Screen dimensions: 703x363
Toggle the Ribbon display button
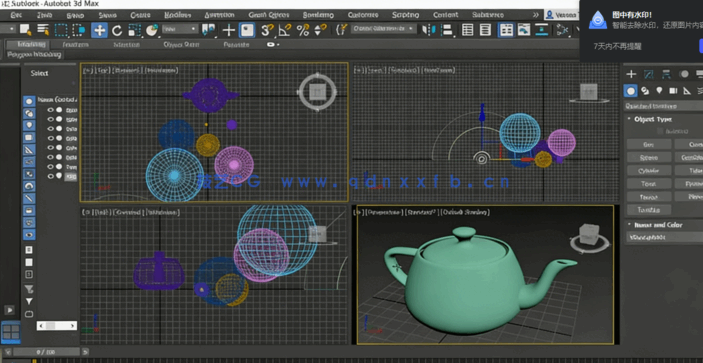[506, 30]
